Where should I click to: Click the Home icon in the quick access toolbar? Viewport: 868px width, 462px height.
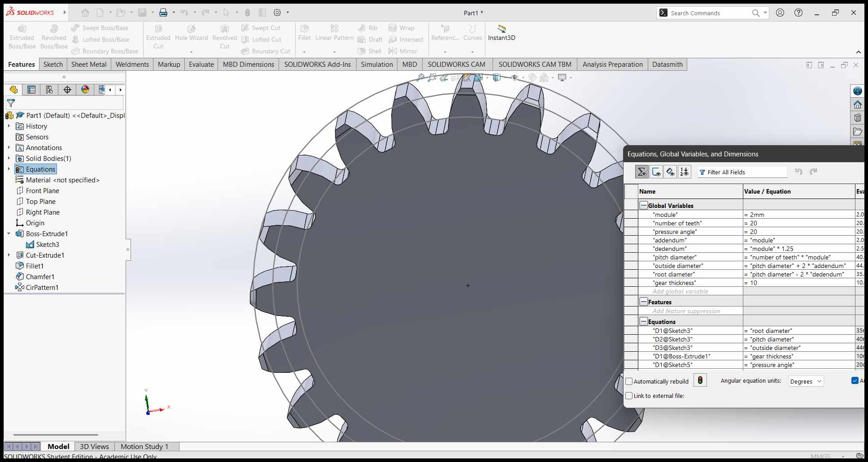click(x=85, y=13)
